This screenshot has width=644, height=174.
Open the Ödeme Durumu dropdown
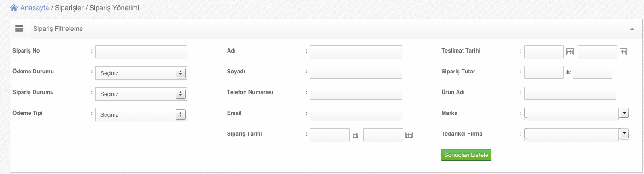click(x=141, y=73)
